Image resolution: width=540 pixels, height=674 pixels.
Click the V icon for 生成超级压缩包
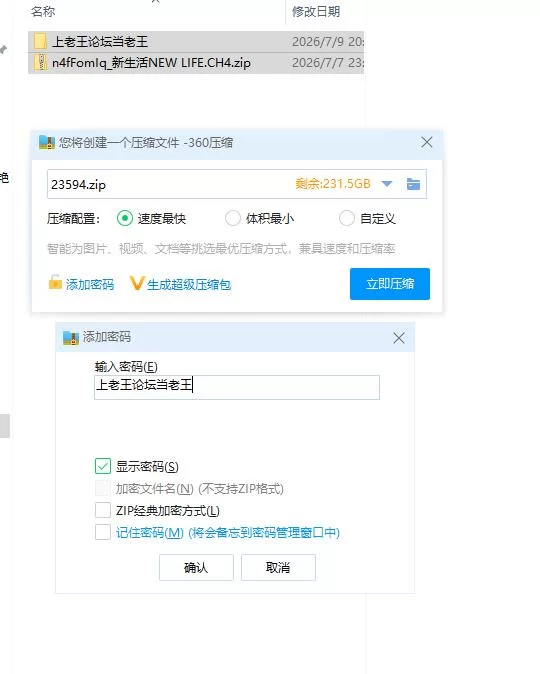pyautogui.click(x=136, y=283)
